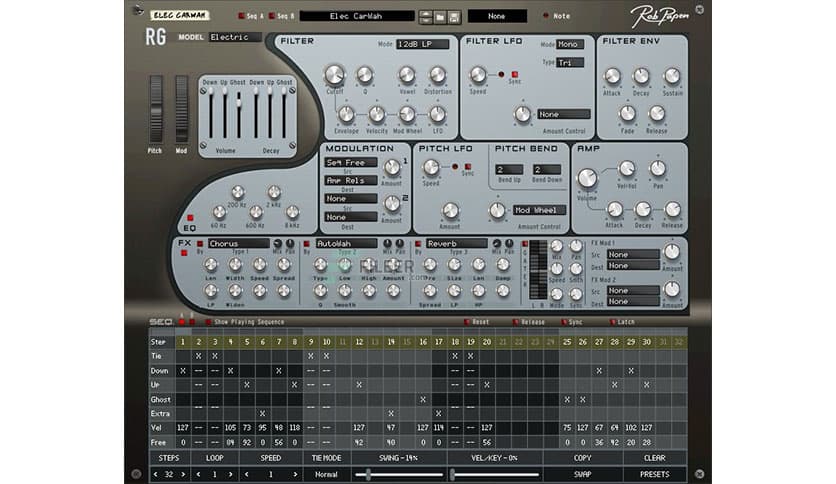Open preset via folder icon
This screenshot has width=836, height=484.
point(440,17)
